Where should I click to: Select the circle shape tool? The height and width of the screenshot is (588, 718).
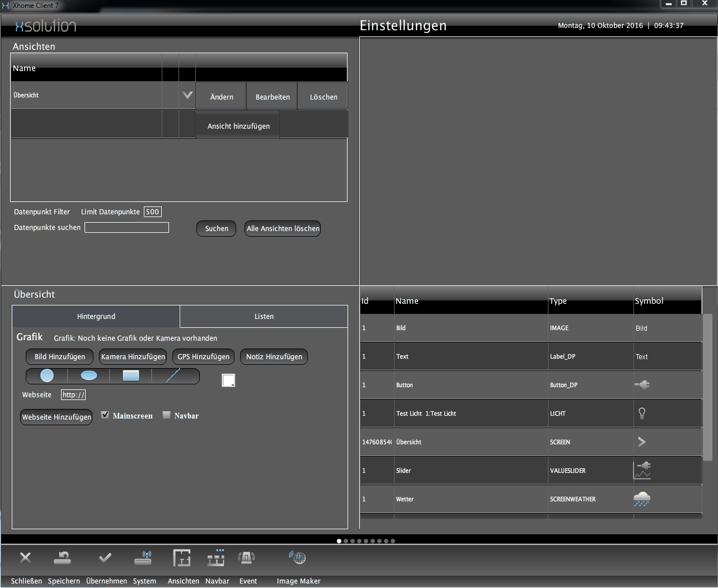(x=46, y=375)
